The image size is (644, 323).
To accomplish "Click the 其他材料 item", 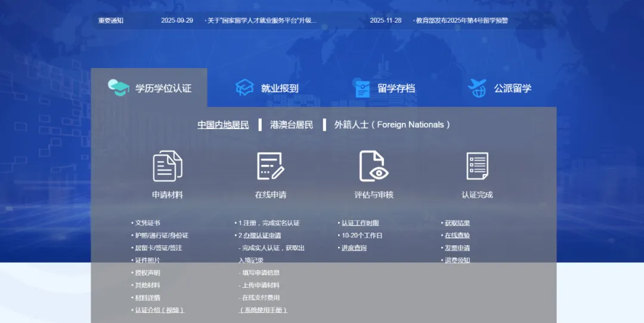I will [147, 285].
